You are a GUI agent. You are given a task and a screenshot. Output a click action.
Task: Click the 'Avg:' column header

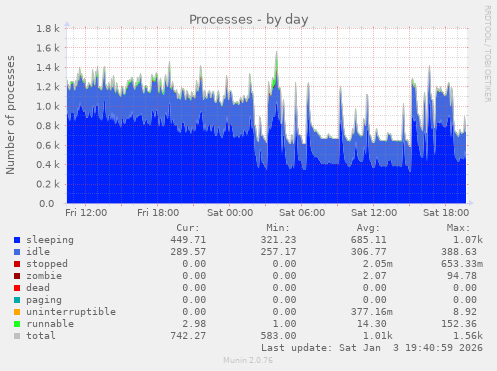(368, 228)
